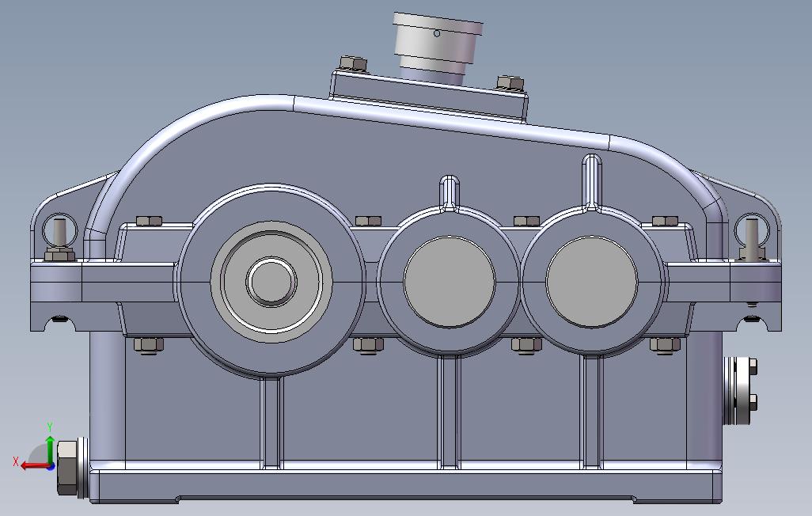Pick upper bolt between large and middle caps
Screen dimensions: 812x516
pos(369,222)
